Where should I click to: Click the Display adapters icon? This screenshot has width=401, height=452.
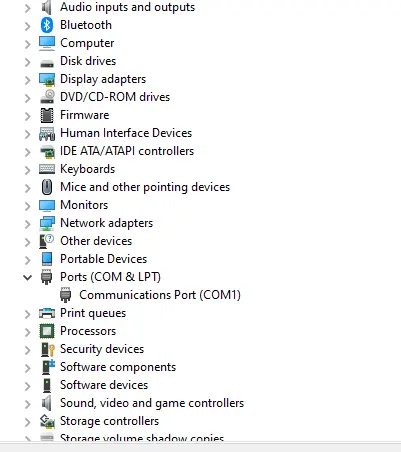pyautogui.click(x=47, y=79)
